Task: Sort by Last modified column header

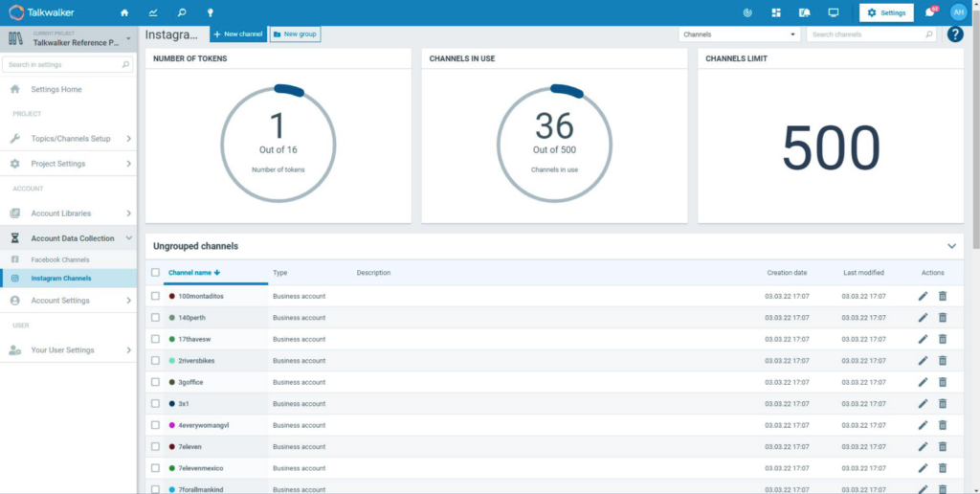Action: point(863,273)
